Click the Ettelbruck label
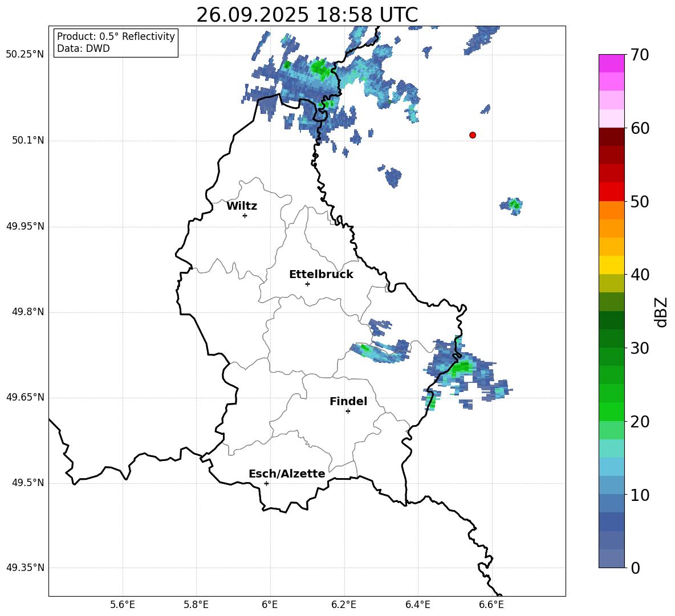This screenshot has width=675, height=616. [x=321, y=275]
